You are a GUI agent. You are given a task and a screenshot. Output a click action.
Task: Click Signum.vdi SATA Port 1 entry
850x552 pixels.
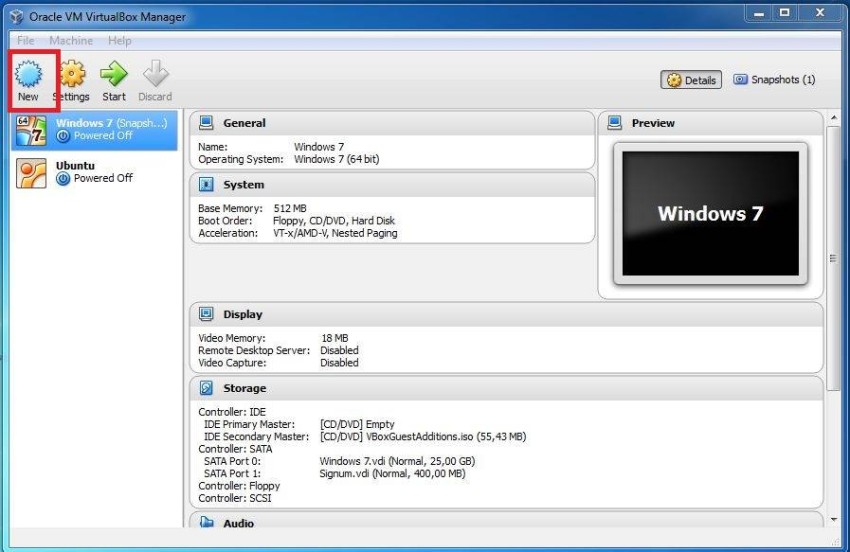(392, 473)
